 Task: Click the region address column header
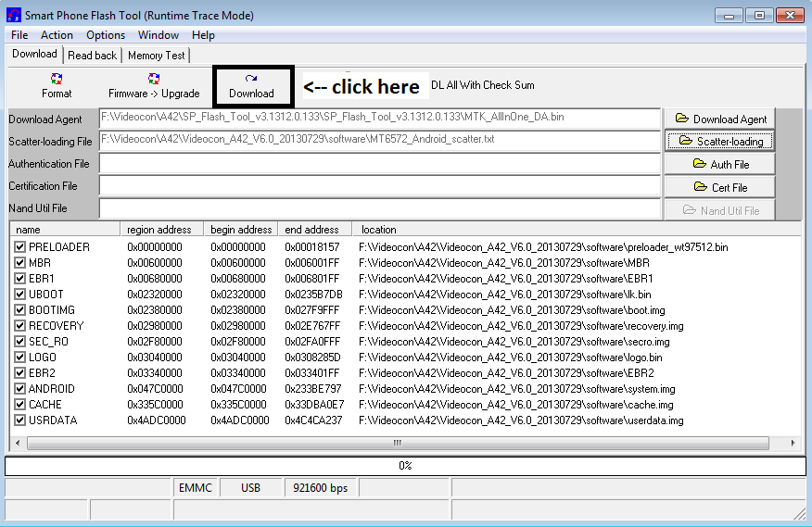162,230
